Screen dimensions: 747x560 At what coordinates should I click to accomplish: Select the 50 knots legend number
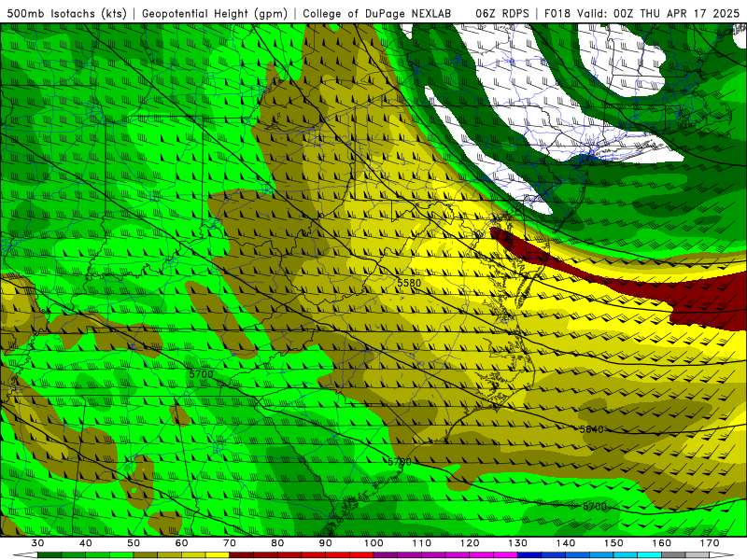134,543
